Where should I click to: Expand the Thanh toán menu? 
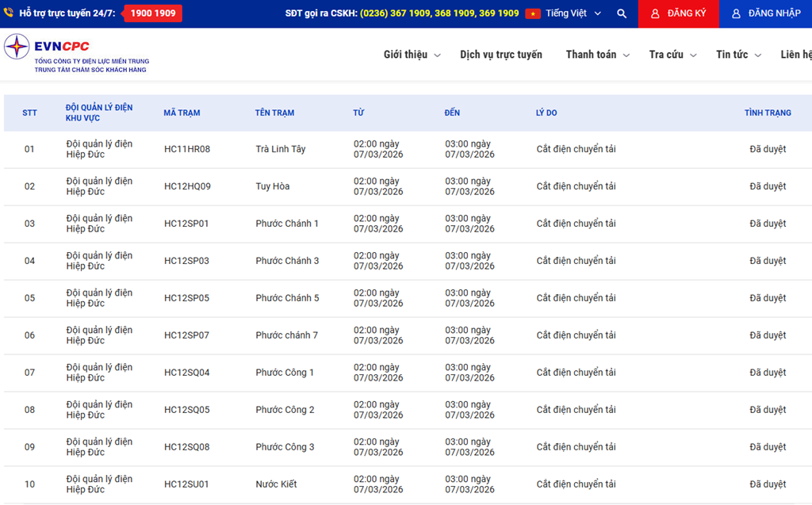597,55
